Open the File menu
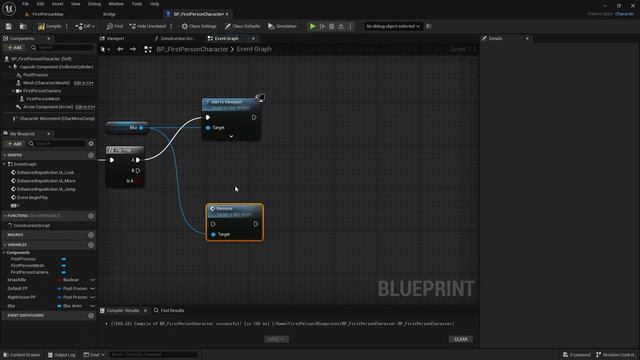Screen dimensions: 640x360 tap(25, 4)
